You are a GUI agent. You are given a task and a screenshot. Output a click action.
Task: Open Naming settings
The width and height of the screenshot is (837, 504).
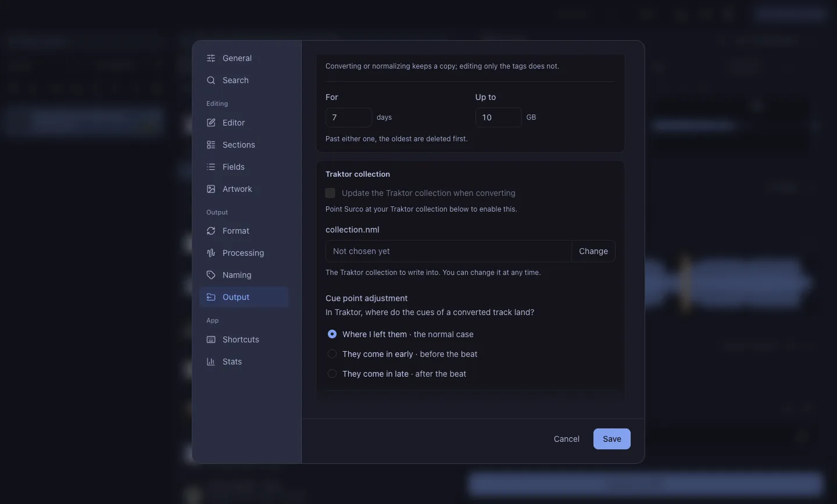point(244,275)
